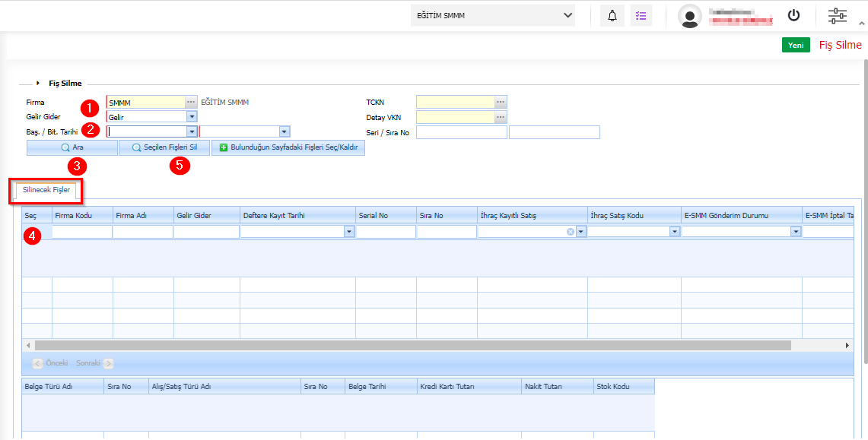Click Nakit Tutarı column header
The width and height of the screenshot is (868, 440).
tap(557, 386)
